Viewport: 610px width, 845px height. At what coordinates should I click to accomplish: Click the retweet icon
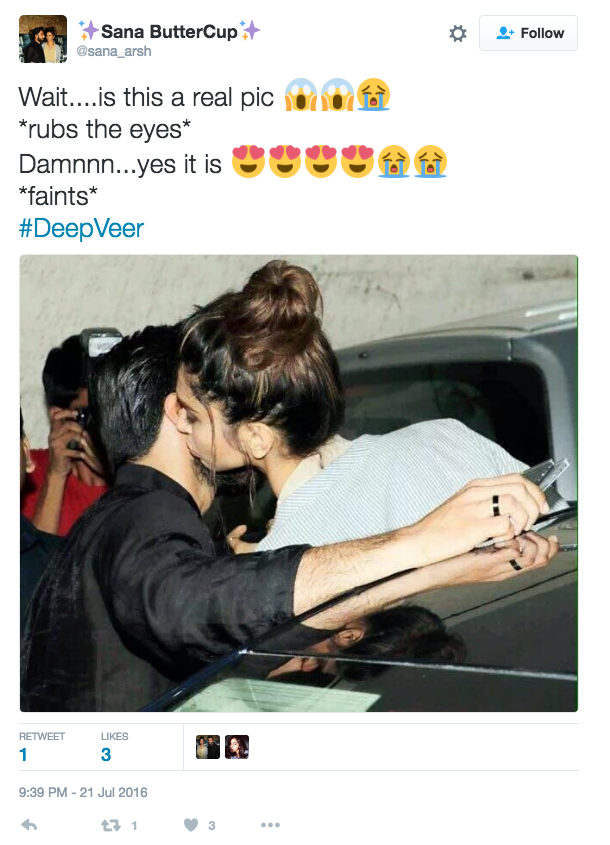point(111,825)
